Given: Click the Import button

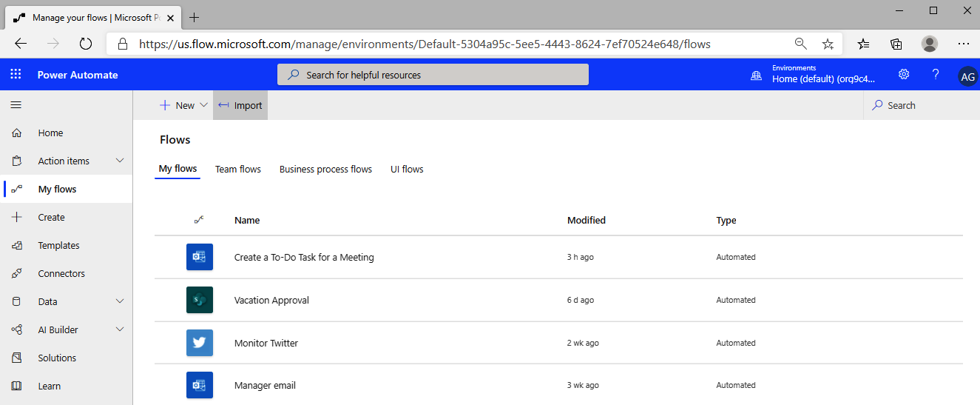Looking at the screenshot, I should pos(240,105).
